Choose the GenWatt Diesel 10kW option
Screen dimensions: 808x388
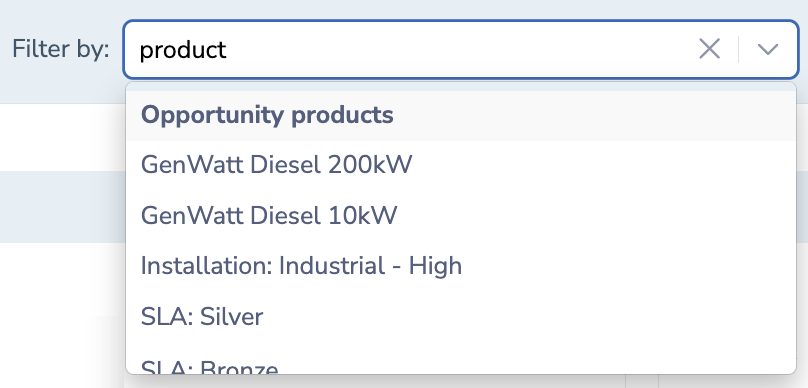coord(461,215)
